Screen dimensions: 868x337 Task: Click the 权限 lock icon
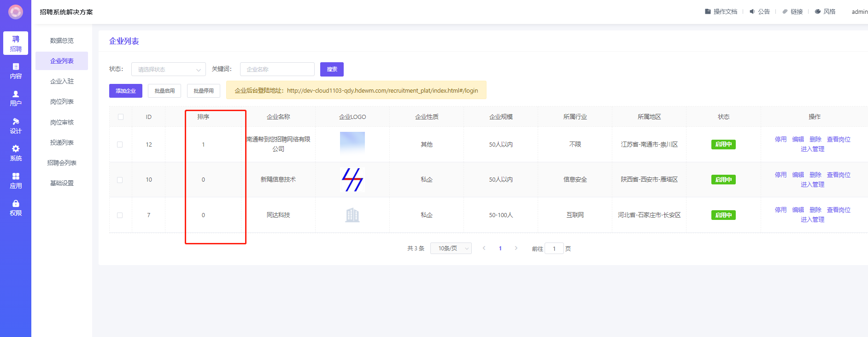[x=16, y=204]
